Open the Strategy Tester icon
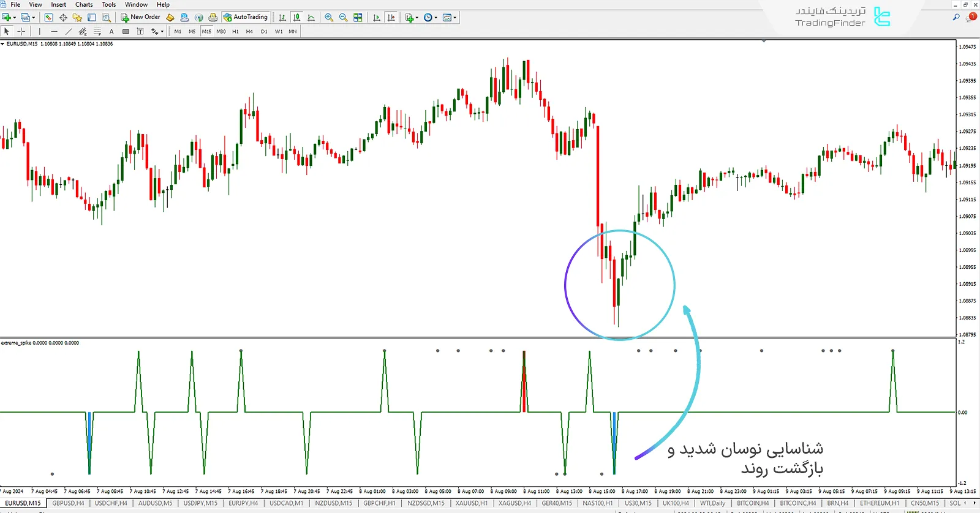This screenshot has height=513, width=980. [107, 18]
